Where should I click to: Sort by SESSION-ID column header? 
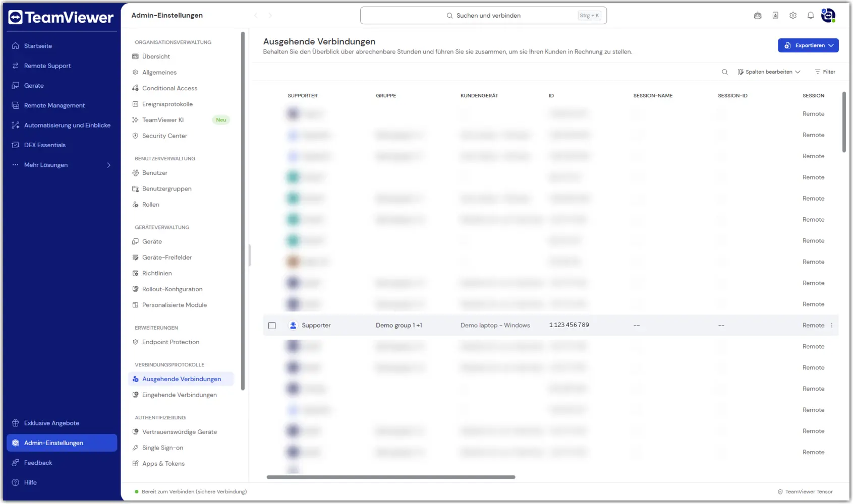point(733,96)
